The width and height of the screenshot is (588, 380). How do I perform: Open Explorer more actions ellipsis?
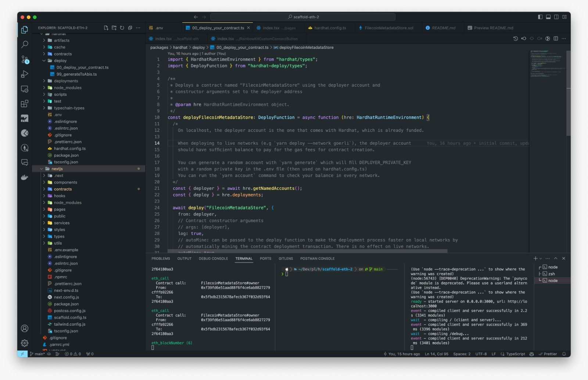pyautogui.click(x=138, y=28)
